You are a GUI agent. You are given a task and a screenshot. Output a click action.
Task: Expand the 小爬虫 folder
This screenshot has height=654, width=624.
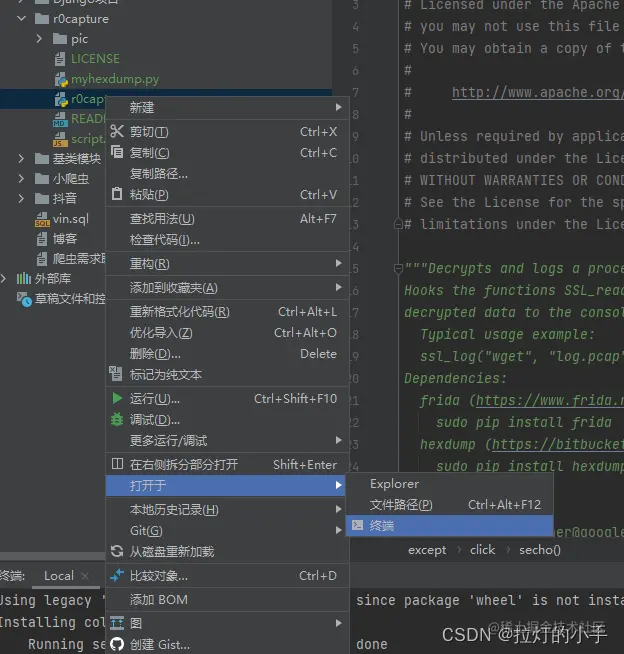point(21,179)
